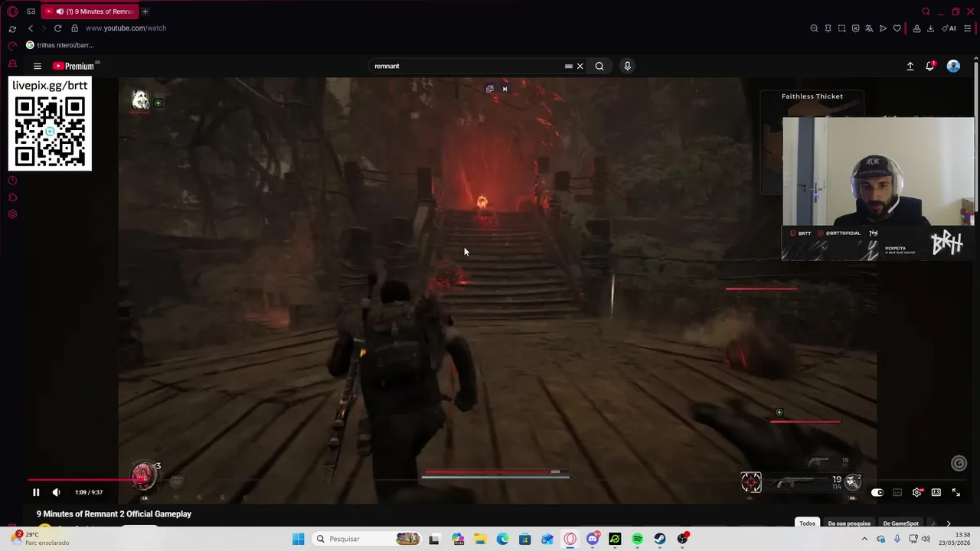Open the YouTube guide hamburger menu
This screenshot has width=980, height=551.
click(x=37, y=66)
